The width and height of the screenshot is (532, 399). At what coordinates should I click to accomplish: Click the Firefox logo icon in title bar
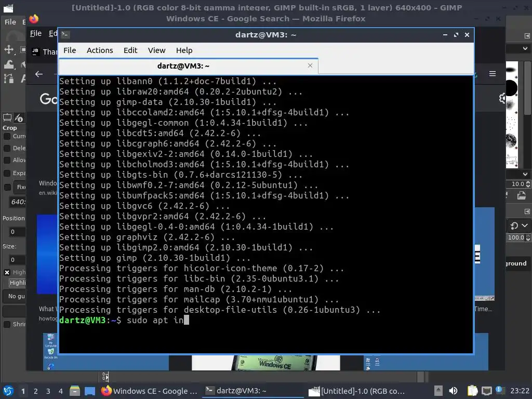[34, 19]
